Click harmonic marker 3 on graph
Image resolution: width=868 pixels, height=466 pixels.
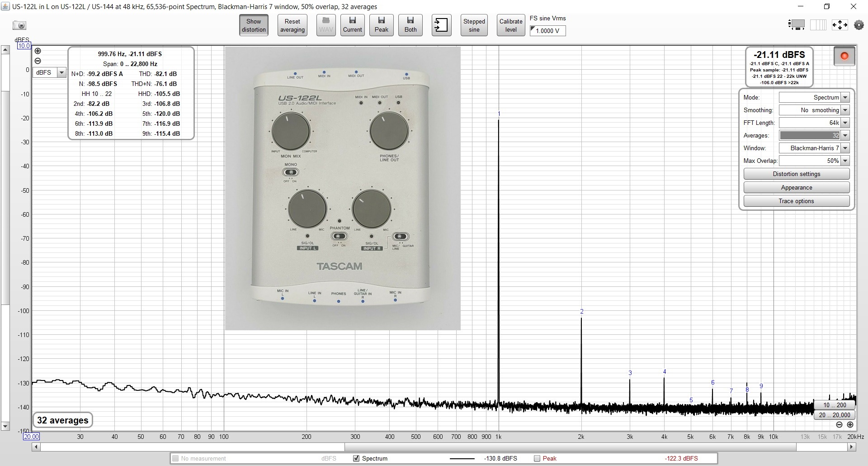point(630,373)
